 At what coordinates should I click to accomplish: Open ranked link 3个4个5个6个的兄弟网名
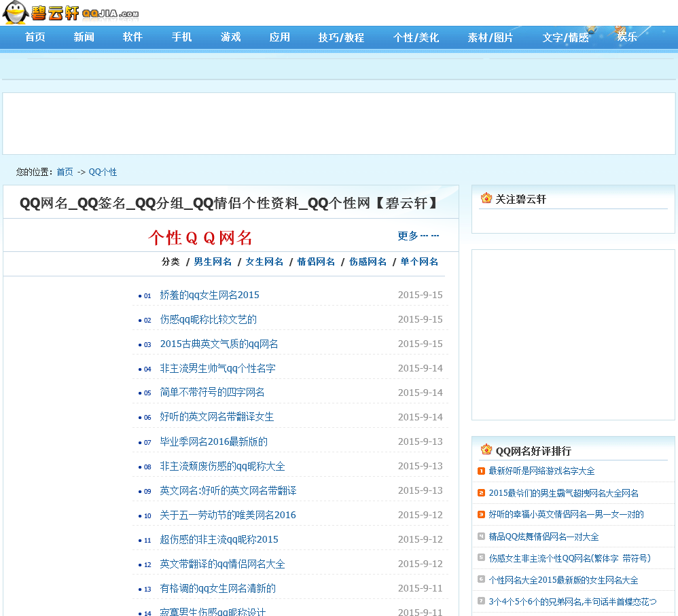[x=573, y=602]
